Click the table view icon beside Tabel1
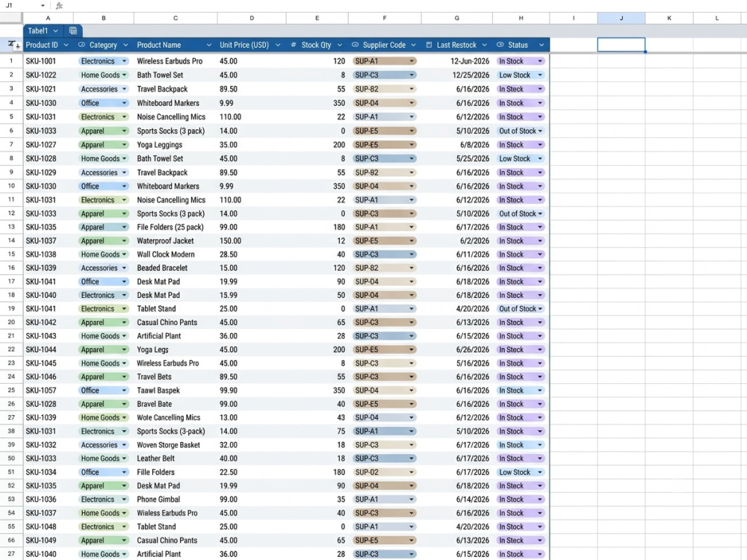This screenshot has width=747, height=560. [73, 31]
